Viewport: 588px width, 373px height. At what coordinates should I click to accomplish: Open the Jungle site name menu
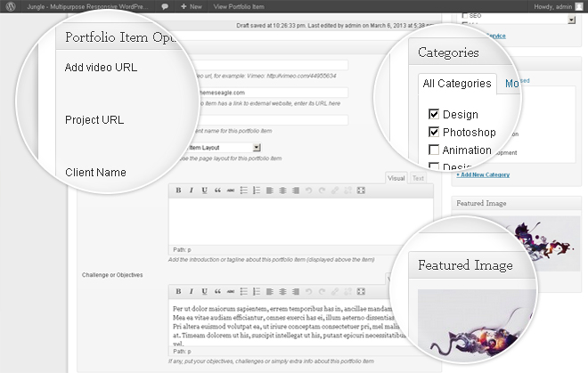87,6
